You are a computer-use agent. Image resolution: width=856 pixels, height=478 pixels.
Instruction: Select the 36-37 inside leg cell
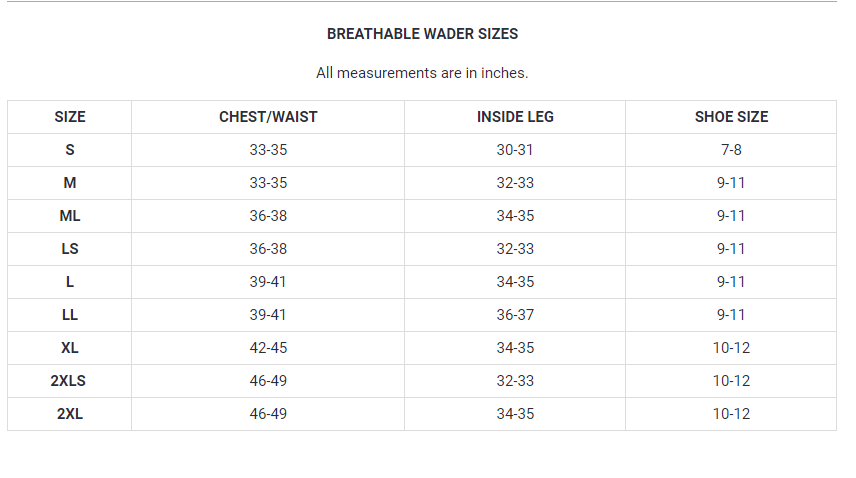tap(515, 315)
